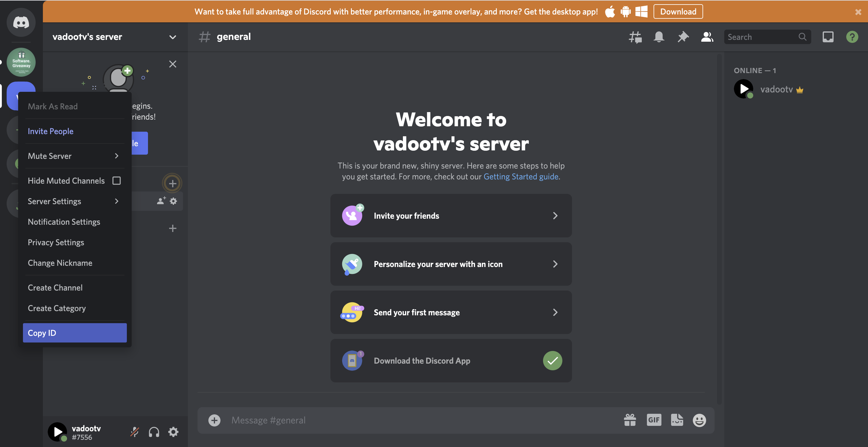Toggle microphone mute in user panel
The width and height of the screenshot is (868, 447).
[134, 432]
